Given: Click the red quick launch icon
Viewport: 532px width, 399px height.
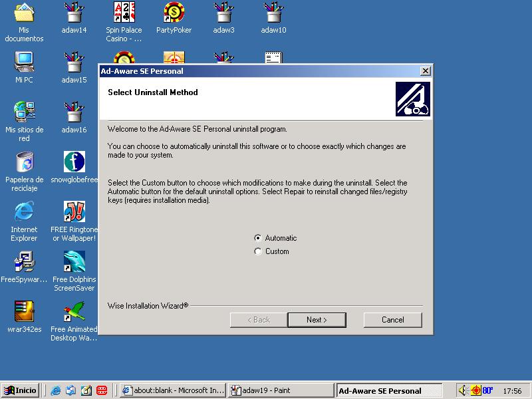Looking at the screenshot, I should [x=102, y=390].
